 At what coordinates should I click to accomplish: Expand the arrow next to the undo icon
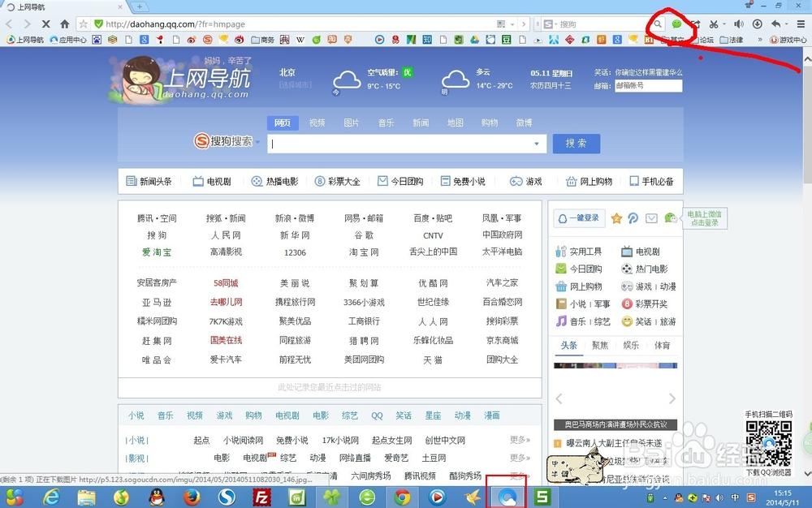(x=786, y=24)
